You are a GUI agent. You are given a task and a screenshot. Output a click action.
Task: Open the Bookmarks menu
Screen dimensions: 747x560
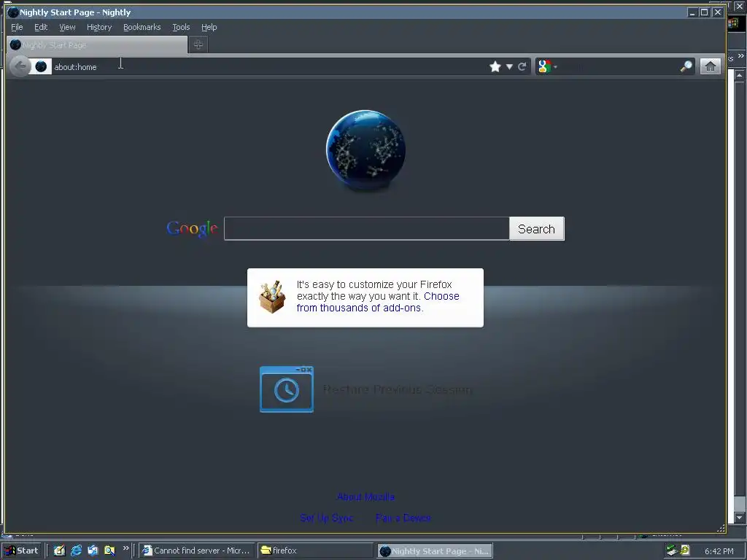142,27
